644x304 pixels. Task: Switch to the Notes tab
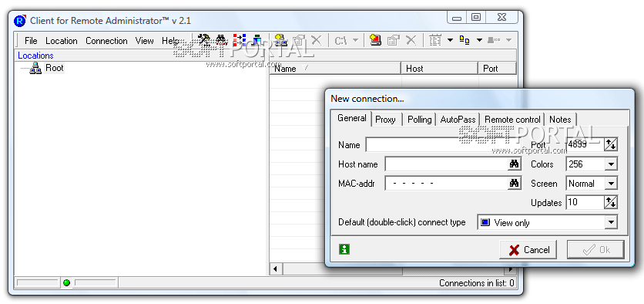click(560, 120)
